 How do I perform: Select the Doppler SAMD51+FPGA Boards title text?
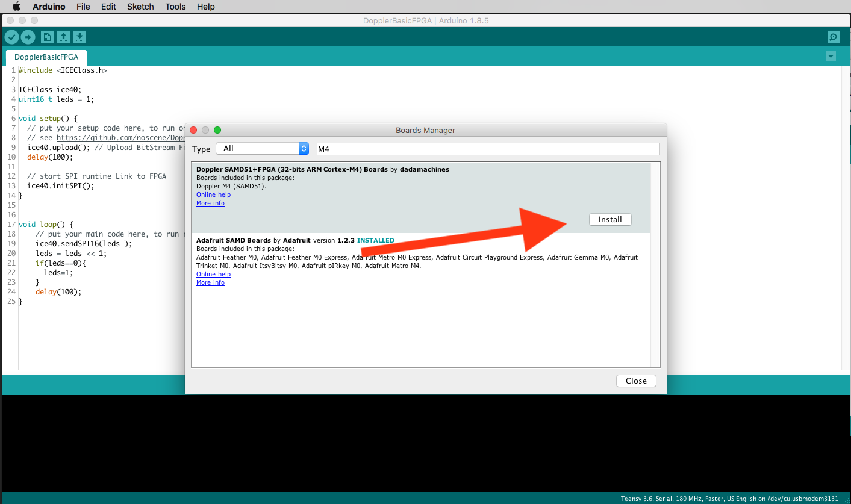[x=292, y=169]
